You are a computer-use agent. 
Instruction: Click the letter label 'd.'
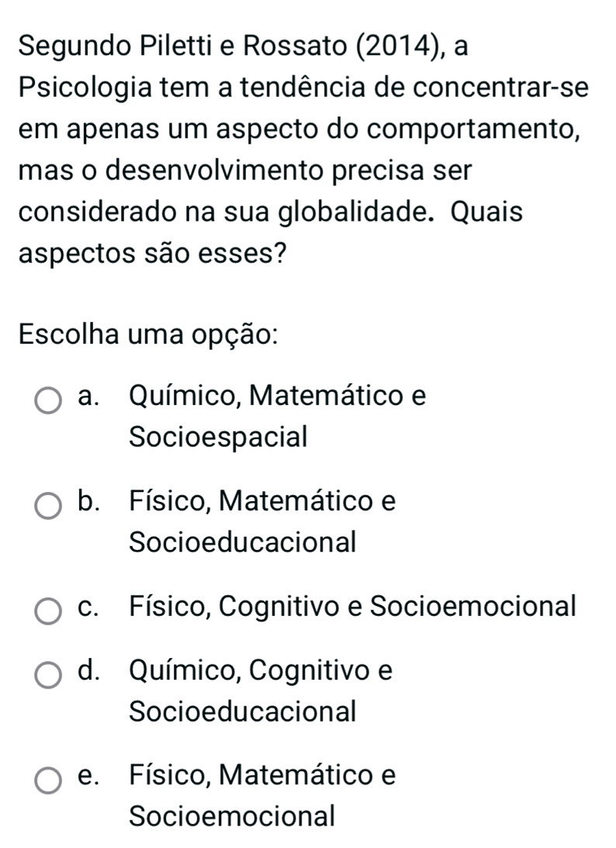(x=90, y=670)
